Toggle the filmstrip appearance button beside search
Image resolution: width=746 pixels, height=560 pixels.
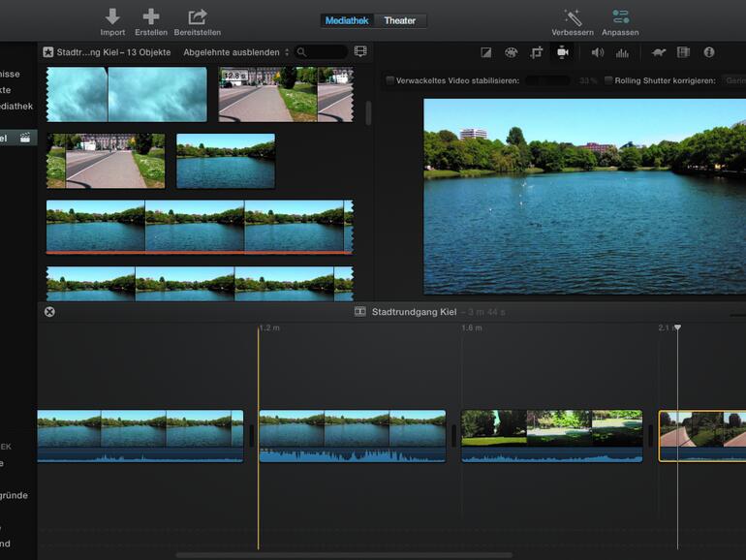[360, 51]
